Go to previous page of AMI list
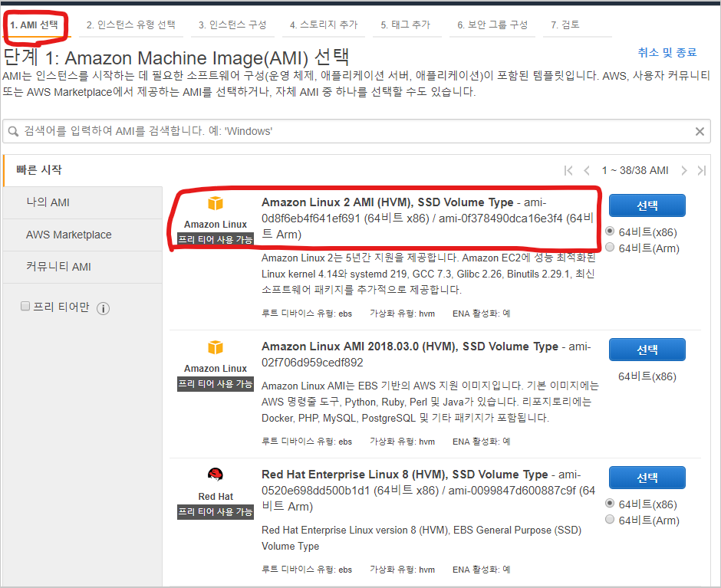Image resolution: width=721 pixels, height=588 pixels. tap(587, 170)
